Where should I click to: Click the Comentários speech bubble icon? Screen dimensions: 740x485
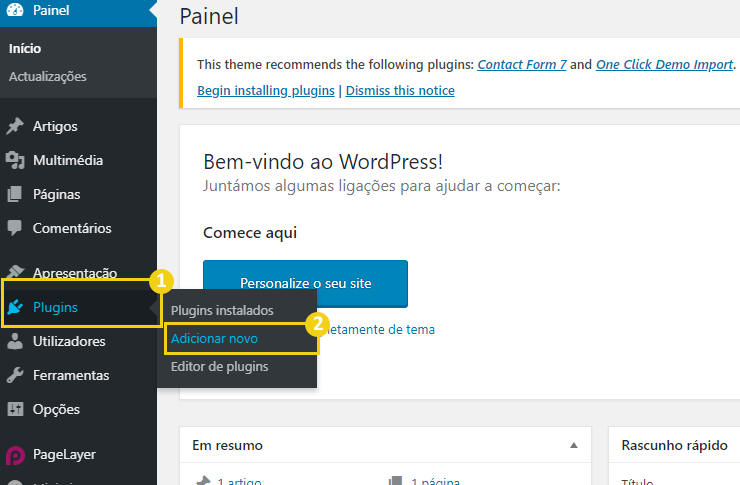pyautogui.click(x=15, y=228)
